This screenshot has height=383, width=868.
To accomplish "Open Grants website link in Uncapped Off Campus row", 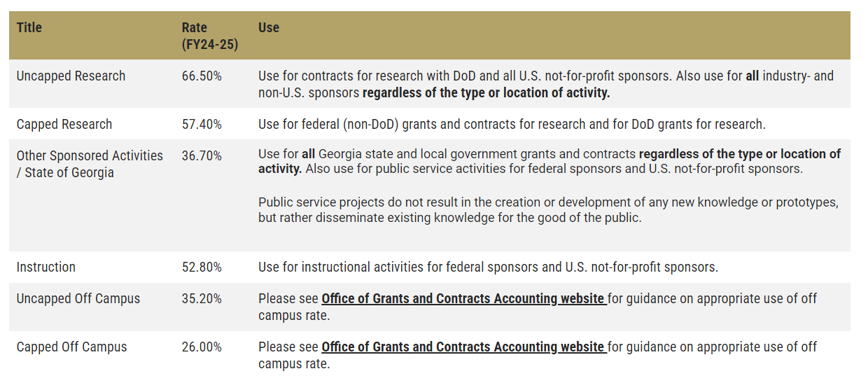I will (463, 299).
